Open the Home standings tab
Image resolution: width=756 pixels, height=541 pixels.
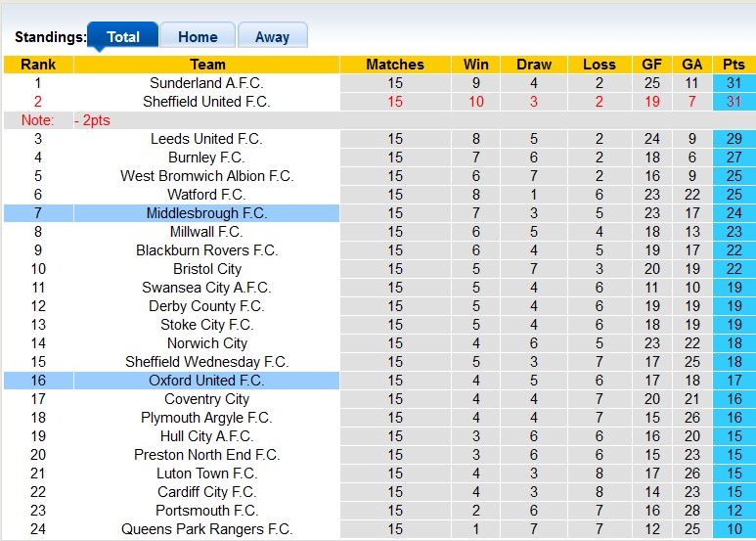(x=198, y=37)
